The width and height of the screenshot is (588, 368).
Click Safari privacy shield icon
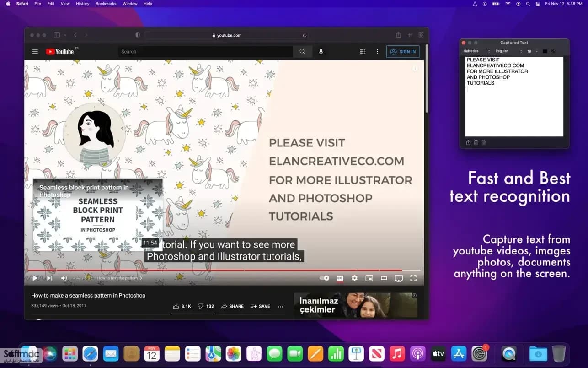coord(138,35)
